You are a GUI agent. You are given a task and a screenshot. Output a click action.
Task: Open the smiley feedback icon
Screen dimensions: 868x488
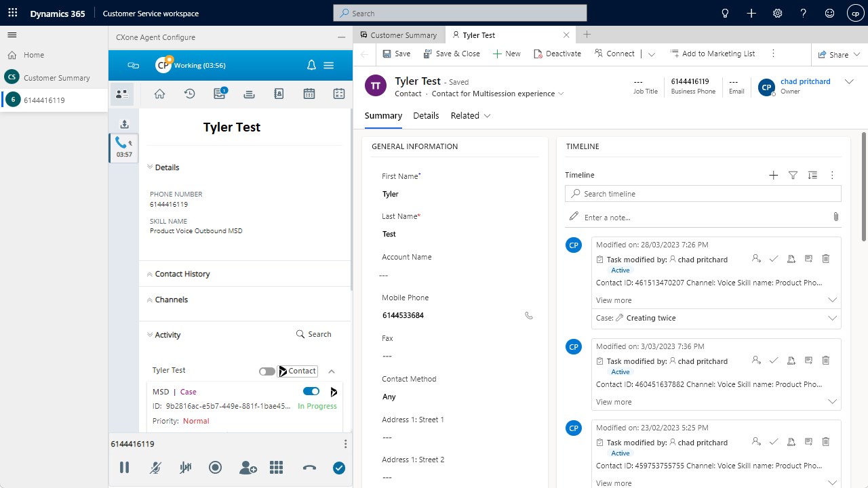point(830,13)
